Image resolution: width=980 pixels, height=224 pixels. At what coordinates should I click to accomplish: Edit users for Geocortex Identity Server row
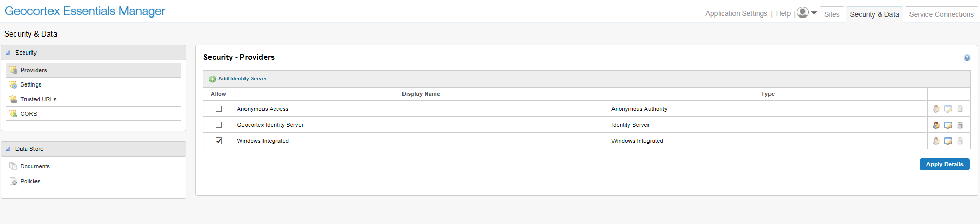(x=936, y=125)
